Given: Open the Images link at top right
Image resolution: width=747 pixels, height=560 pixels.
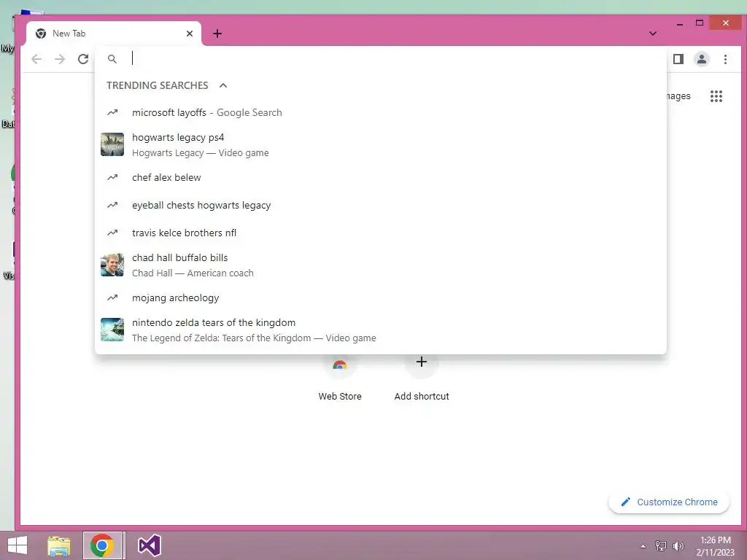Looking at the screenshot, I should [678, 96].
